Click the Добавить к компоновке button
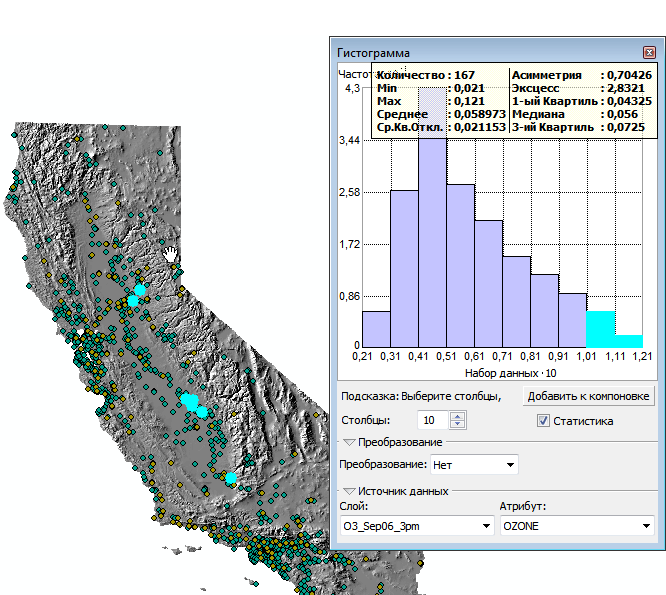666x595 pixels. click(589, 395)
